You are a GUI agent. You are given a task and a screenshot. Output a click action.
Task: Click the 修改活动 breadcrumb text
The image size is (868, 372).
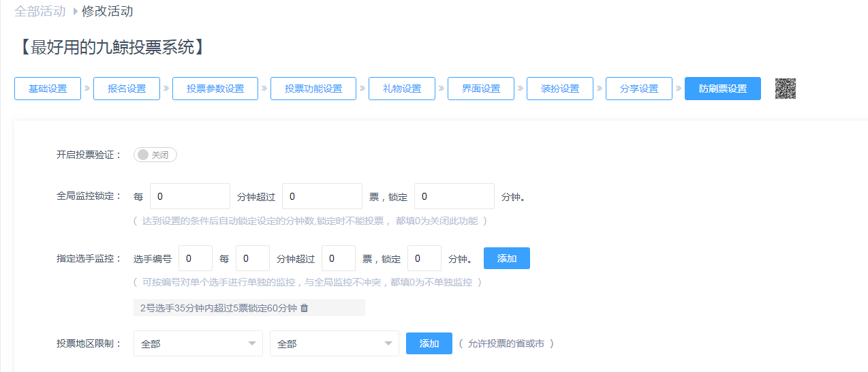click(108, 11)
